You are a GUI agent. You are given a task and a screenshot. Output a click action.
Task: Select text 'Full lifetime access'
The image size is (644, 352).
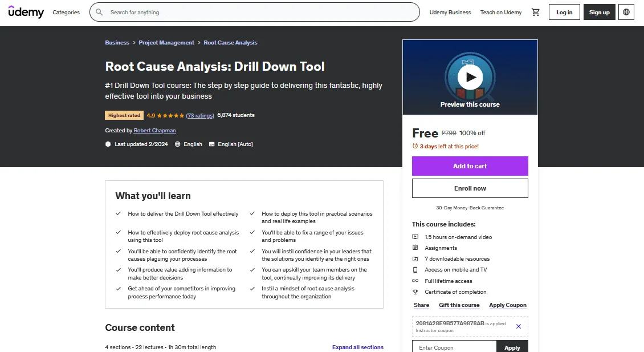click(x=448, y=281)
